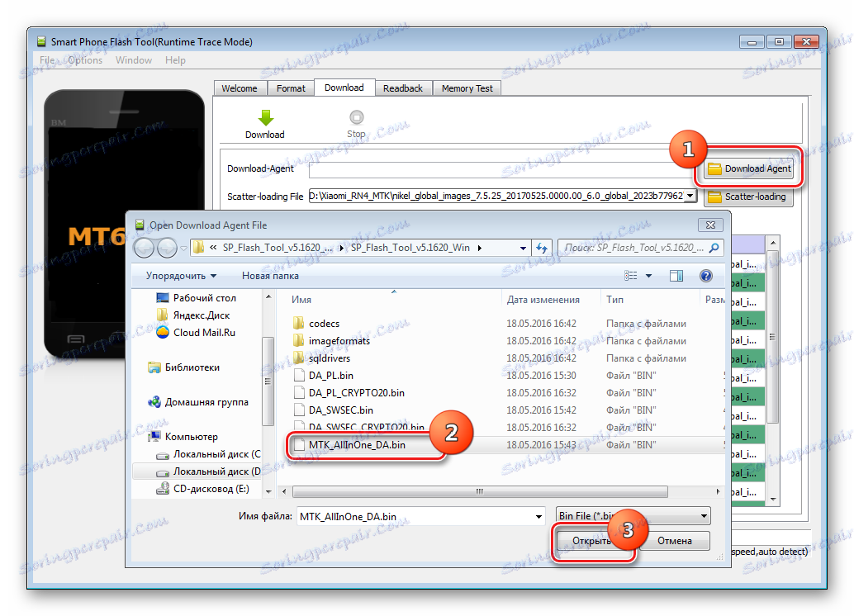Image resolution: width=854 pixels, height=616 pixels.
Task: Open the recent locations dropdown arrow
Action: point(183,249)
